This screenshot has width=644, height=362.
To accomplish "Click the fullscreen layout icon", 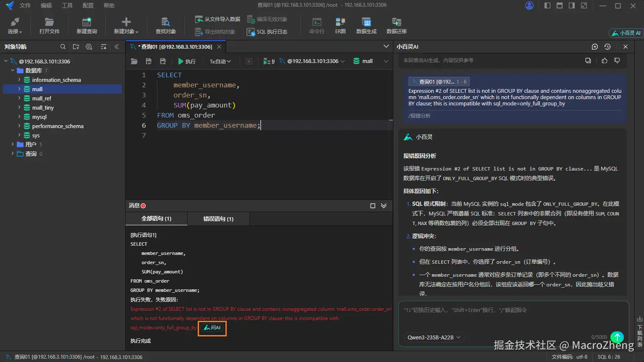I will [584, 5].
